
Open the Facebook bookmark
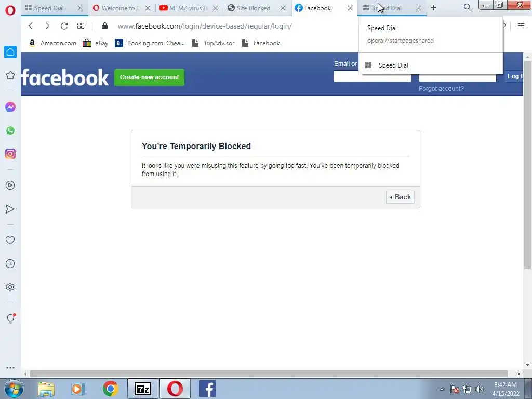[x=261, y=43]
